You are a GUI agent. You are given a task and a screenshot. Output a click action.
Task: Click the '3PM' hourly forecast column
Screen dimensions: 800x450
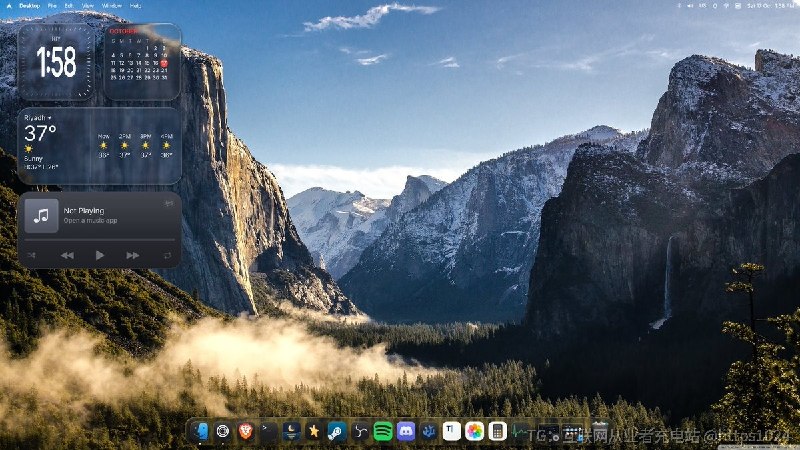tap(145, 146)
